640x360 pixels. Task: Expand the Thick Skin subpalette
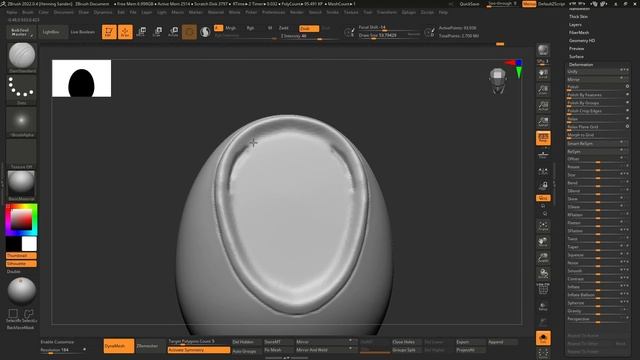click(578, 17)
